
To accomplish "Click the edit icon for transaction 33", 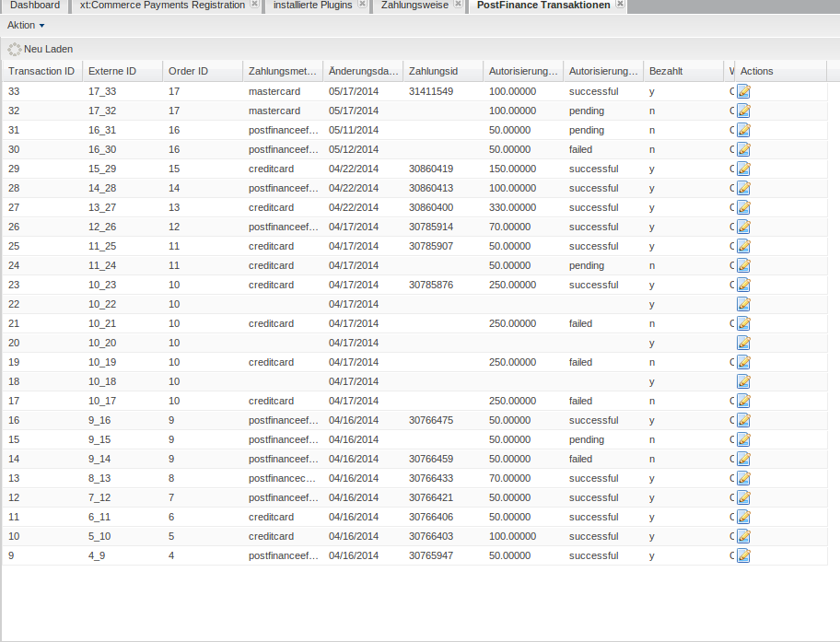I will pos(744,91).
